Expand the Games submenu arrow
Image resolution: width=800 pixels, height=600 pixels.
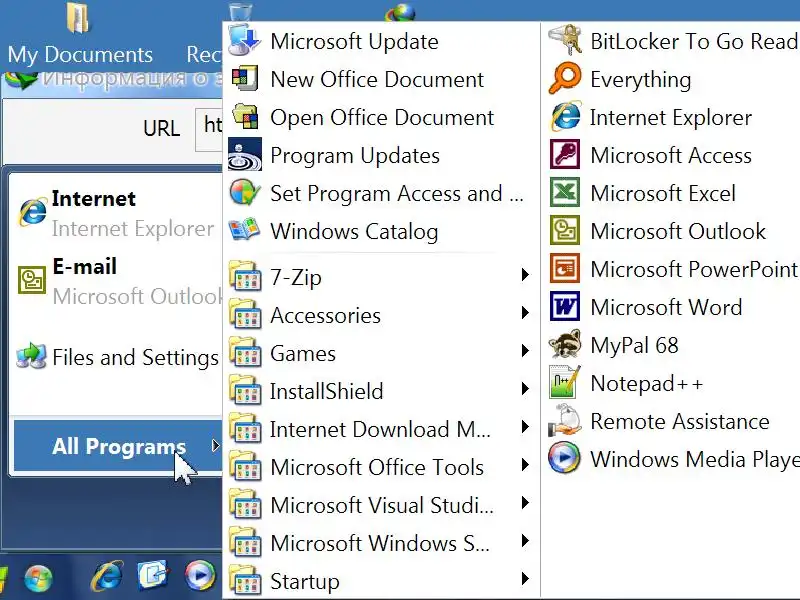524,353
